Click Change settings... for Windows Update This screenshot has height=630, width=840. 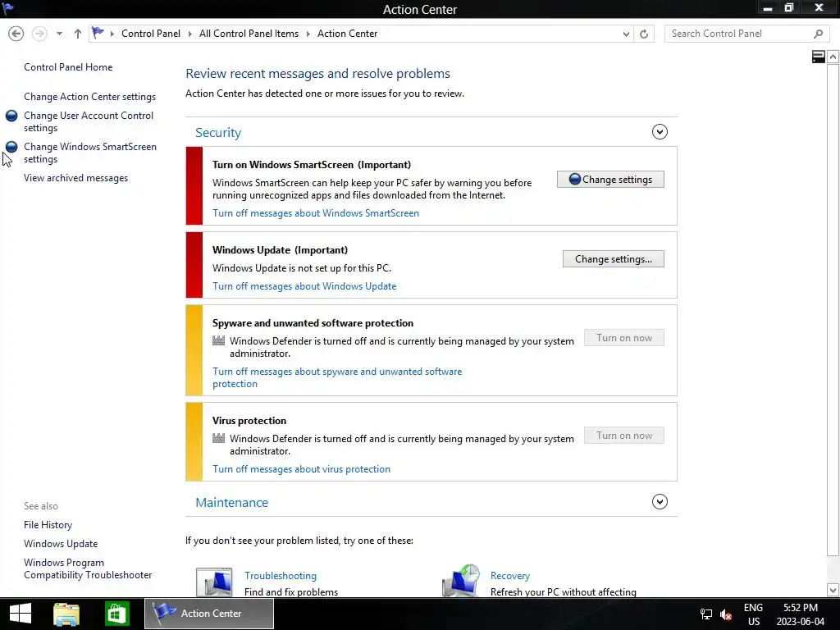pos(613,259)
